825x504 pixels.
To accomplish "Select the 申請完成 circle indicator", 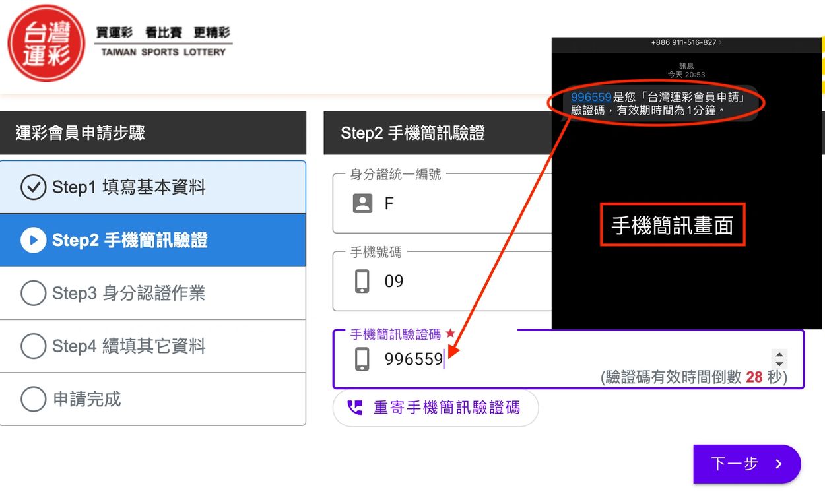I will point(33,399).
